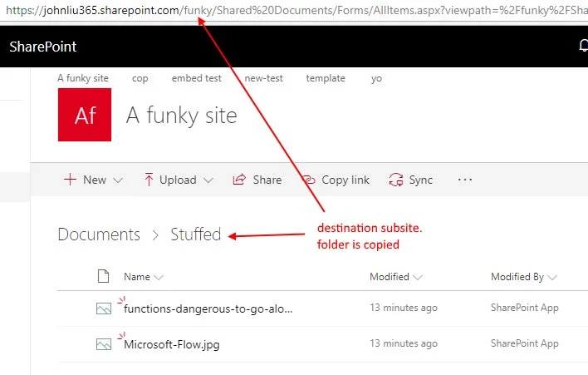588x375 pixels.
Task: Open the Modified column dropdown
Action: click(418, 278)
